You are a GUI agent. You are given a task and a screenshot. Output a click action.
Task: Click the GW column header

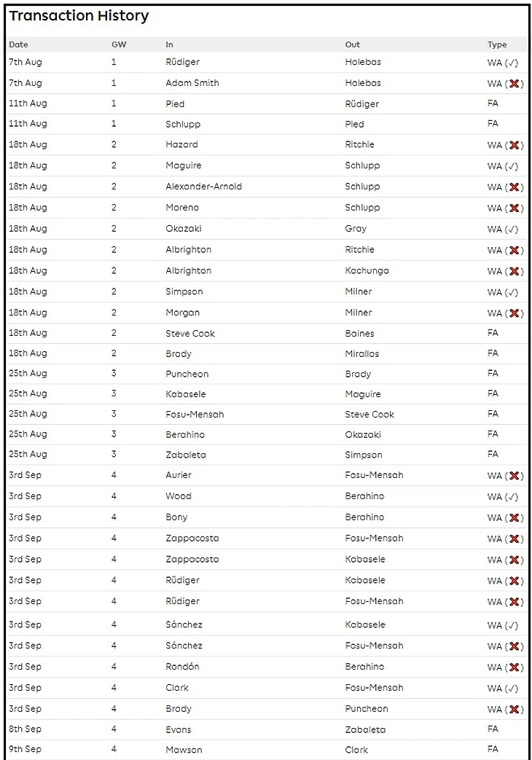click(x=118, y=44)
